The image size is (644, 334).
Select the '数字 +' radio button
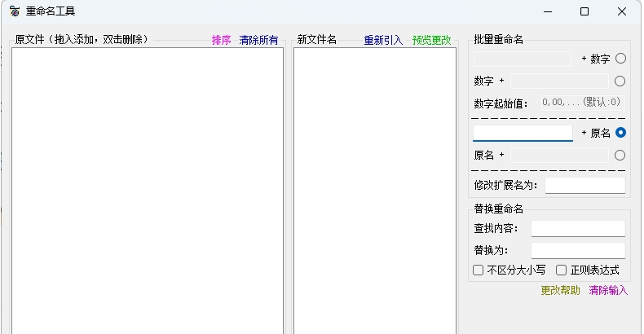tap(620, 81)
